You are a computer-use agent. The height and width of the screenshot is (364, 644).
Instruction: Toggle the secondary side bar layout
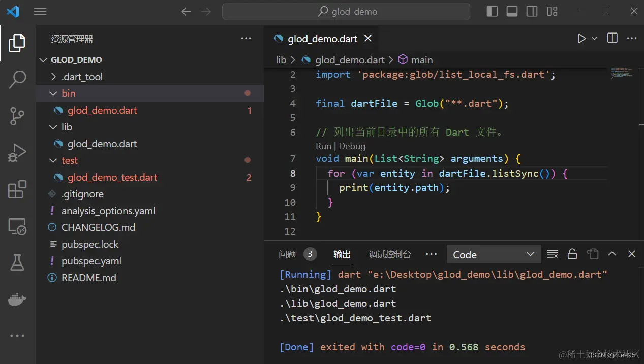coord(532,11)
